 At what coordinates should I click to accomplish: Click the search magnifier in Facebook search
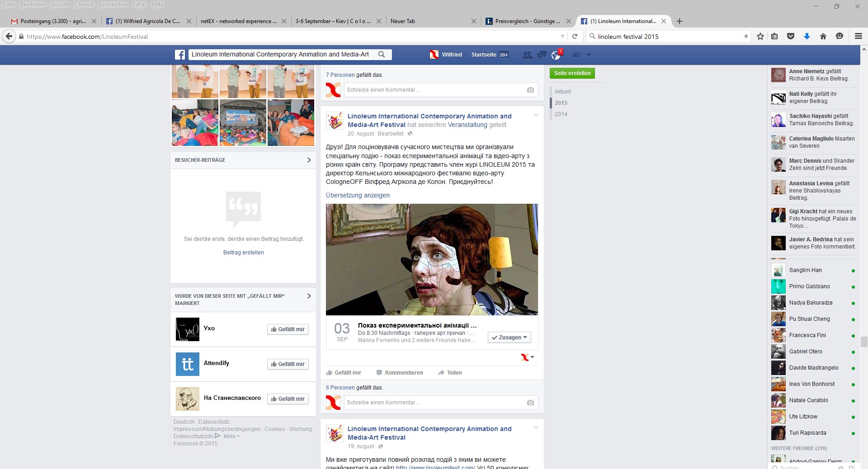click(382, 54)
